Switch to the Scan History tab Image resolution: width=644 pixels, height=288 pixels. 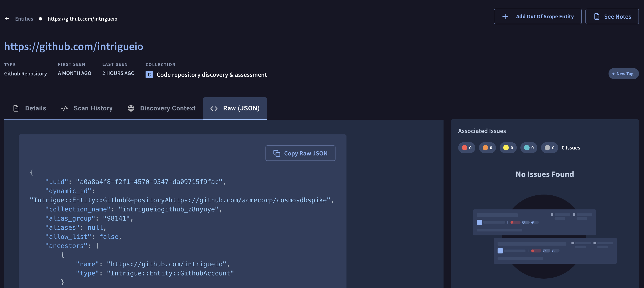[87, 108]
